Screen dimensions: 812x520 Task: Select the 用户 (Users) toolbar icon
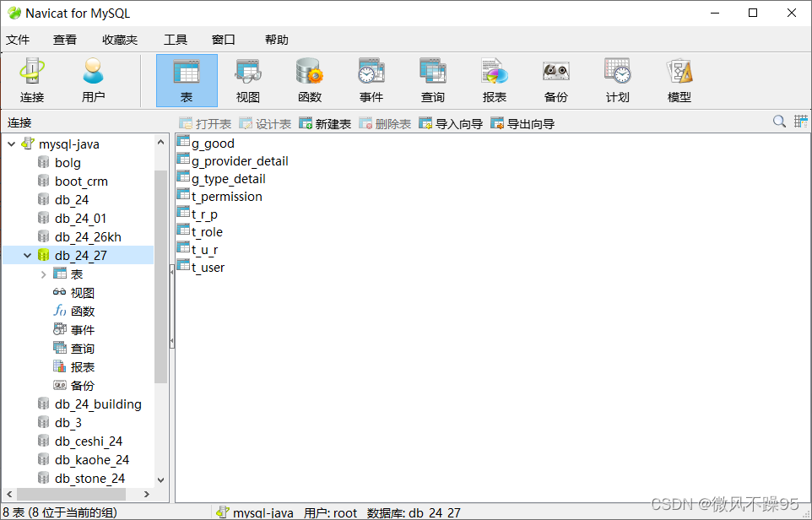tap(93, 79)
